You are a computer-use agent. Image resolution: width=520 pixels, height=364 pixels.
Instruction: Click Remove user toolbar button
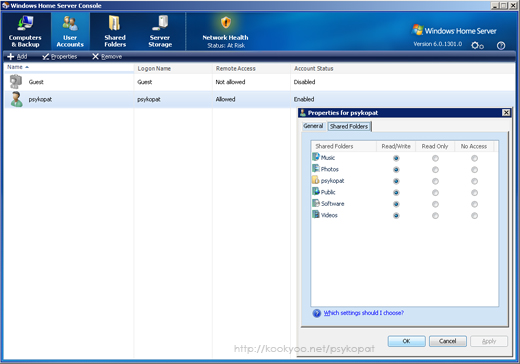pos(107,57)
